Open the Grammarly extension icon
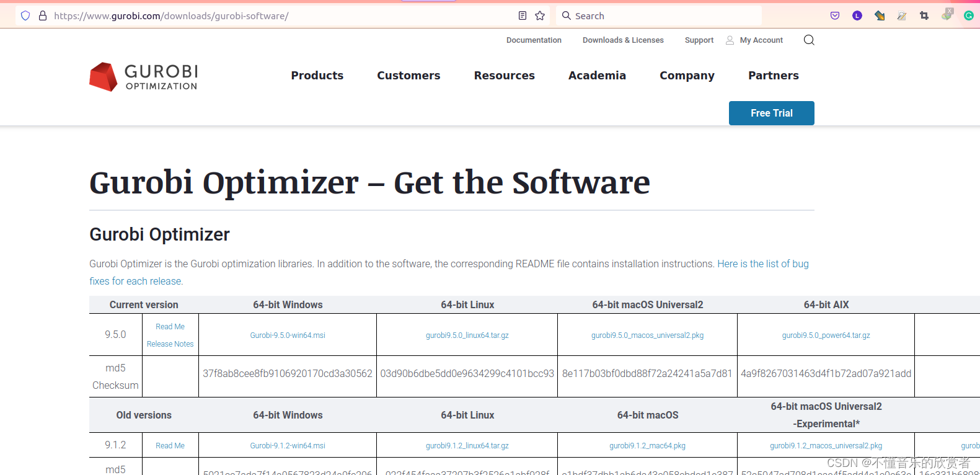980x475 pixels. pyautogui.click(x=969, y=16)
